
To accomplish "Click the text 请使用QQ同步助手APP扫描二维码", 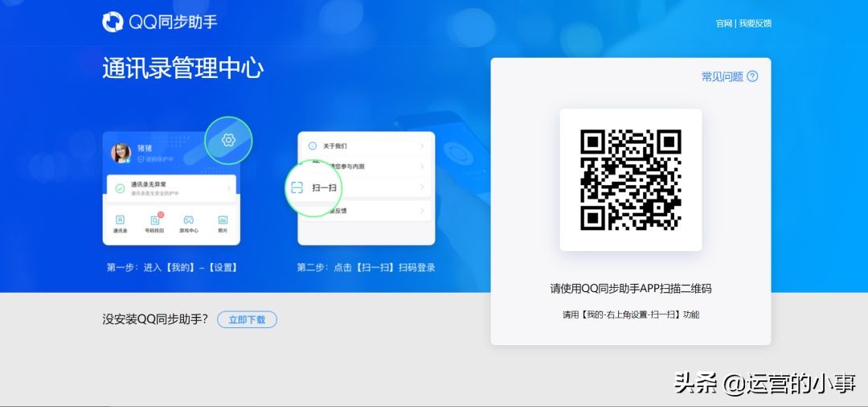I will click(631, 289).
